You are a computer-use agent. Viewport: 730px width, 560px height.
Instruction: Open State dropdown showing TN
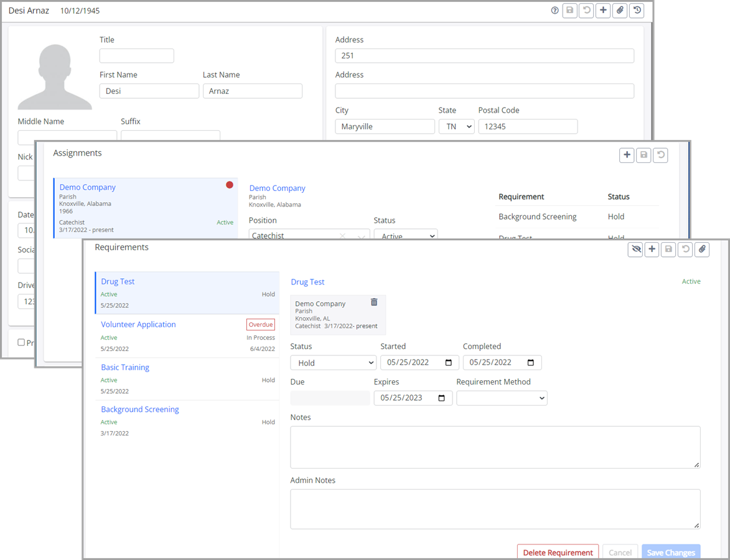click(x=456, y=126)
